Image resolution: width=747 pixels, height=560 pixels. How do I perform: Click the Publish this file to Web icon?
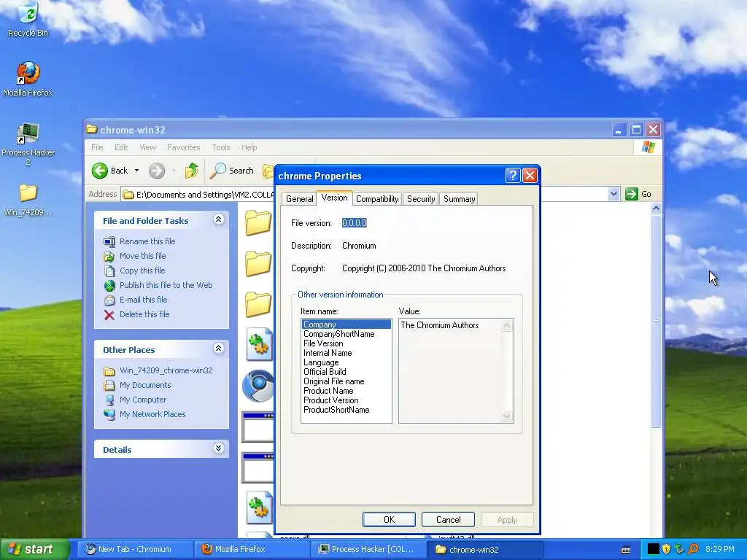click(x=109, y=285)
